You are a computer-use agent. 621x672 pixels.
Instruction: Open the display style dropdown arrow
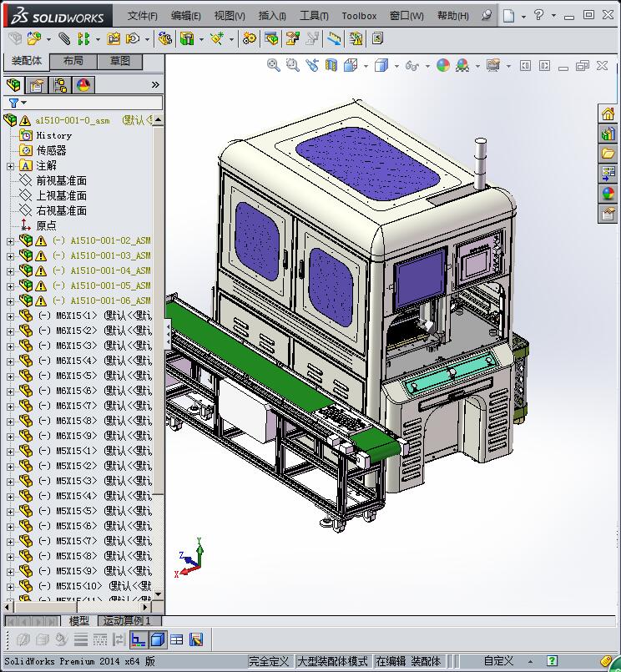pos(396,65)
